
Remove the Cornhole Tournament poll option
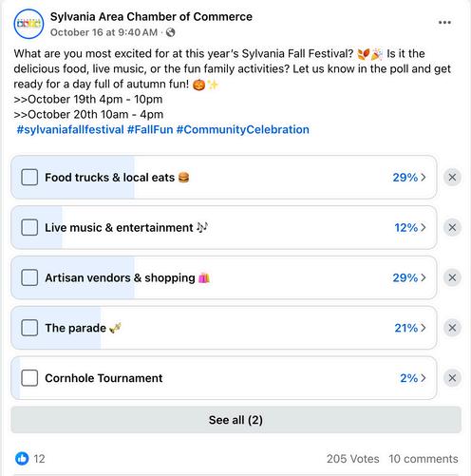(452, 378)
